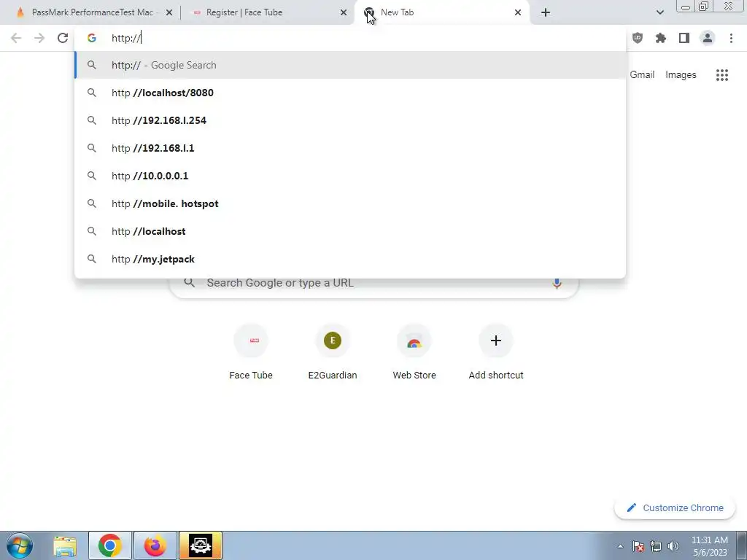Click the Search Google or type a URL box
The height and width of the screenshot is (560, 747).
pyautogui.click(x=374, y=287)
